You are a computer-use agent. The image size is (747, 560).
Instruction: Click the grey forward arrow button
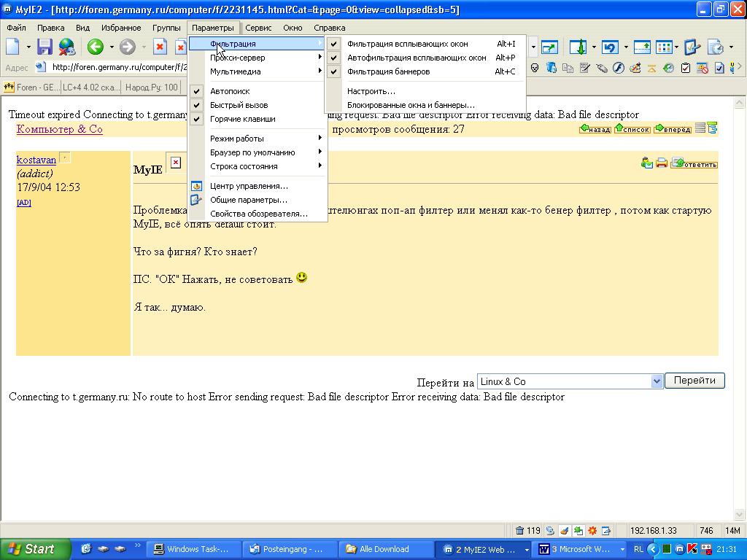(127, 47)
